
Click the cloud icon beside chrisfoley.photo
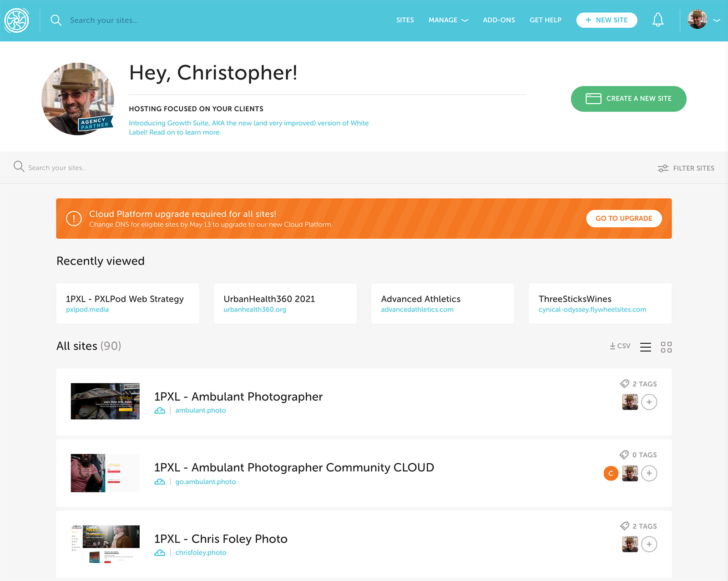pos(160,553)
